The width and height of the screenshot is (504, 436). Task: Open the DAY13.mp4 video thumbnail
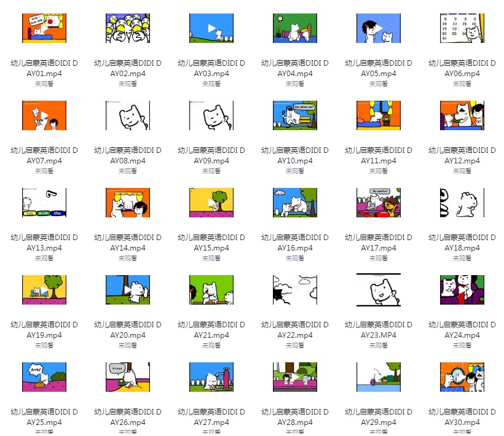(44, 203)
